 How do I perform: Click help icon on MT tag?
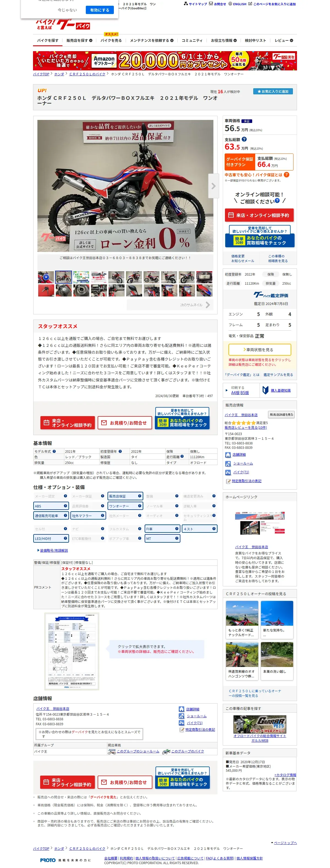[x=177, y=538]
